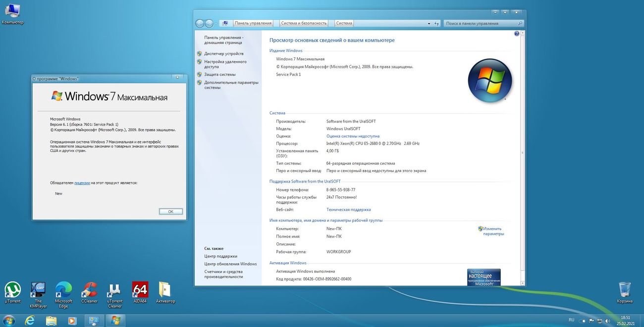The image size is (644, 327).
Task: Click the speaker icon in the tray
Action: pos(608,320)
